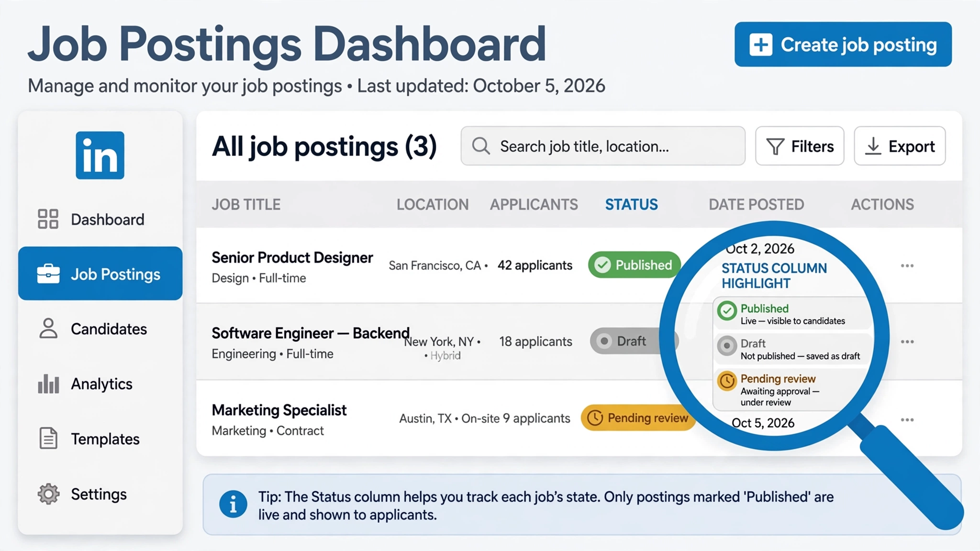
Task: Click the green Published status badge
Action: click(635, 265)
